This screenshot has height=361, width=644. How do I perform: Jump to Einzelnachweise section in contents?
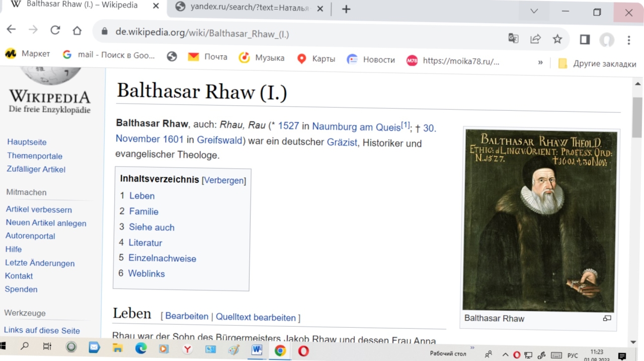point(162,258)
